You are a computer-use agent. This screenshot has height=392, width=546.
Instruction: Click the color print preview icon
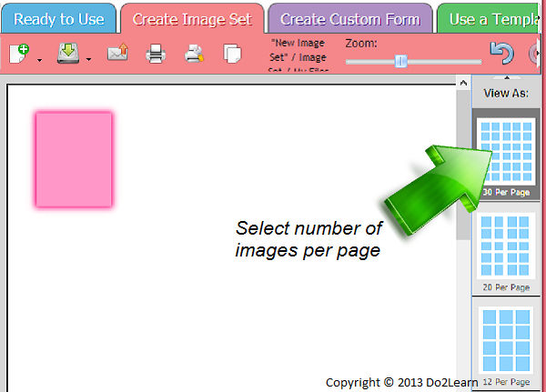tap(194, 55)
